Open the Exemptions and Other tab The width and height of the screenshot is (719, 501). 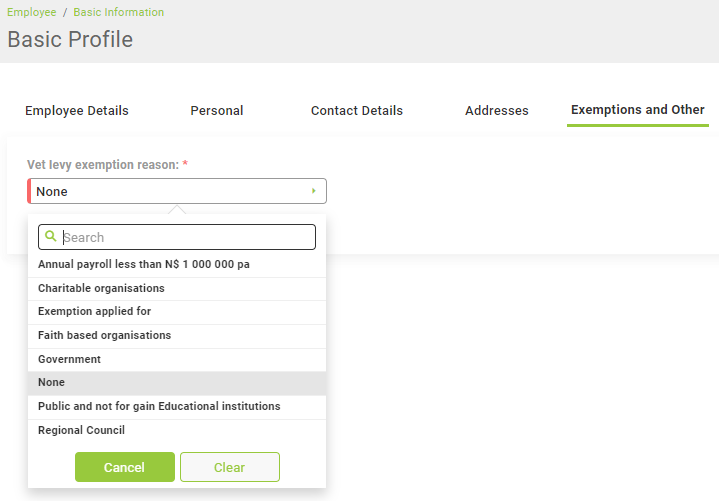[x=638, y=110]
